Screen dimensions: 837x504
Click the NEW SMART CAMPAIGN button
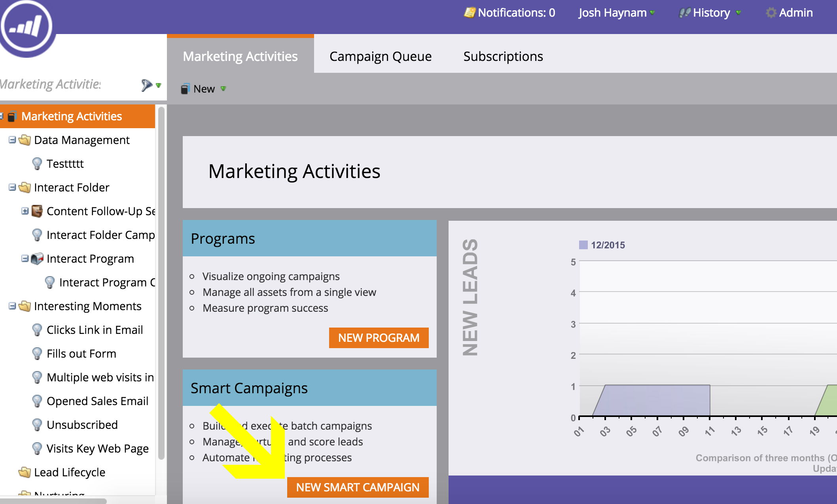click(357, 487)
